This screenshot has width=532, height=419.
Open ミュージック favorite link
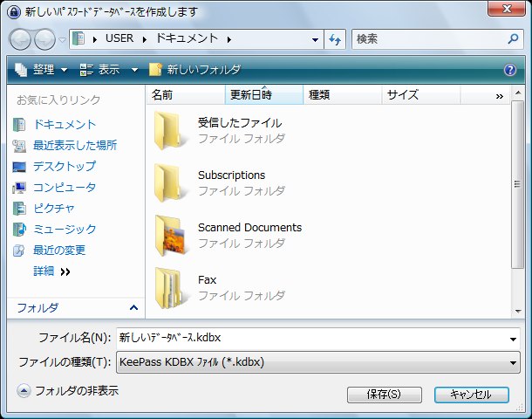pyautogui.click(x=65, y=230)
